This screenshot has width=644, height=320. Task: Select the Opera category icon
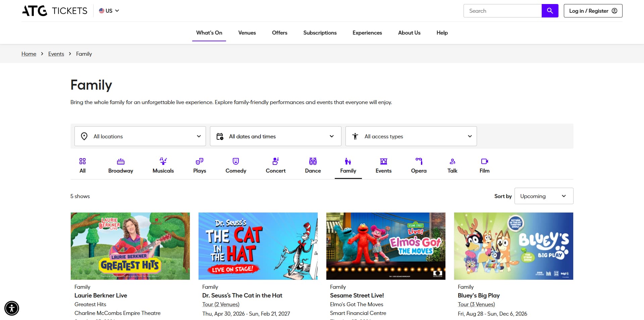coord(419,161)
